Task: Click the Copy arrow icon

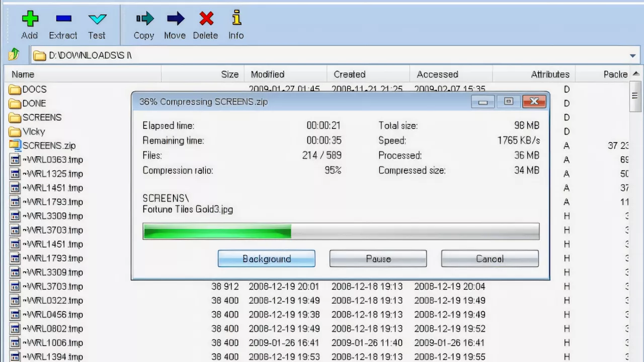Action: tap(145, 19)
